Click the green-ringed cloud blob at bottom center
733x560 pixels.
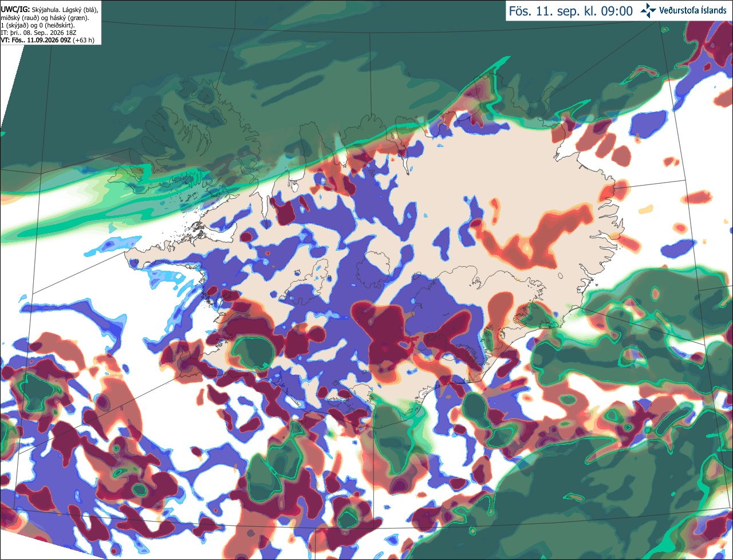click(348, 518)
